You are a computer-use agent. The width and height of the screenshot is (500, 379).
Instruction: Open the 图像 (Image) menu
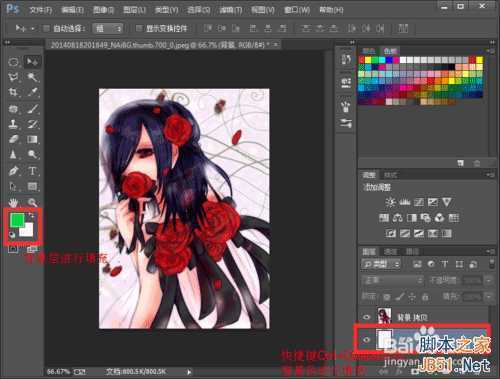coord(103,10)
